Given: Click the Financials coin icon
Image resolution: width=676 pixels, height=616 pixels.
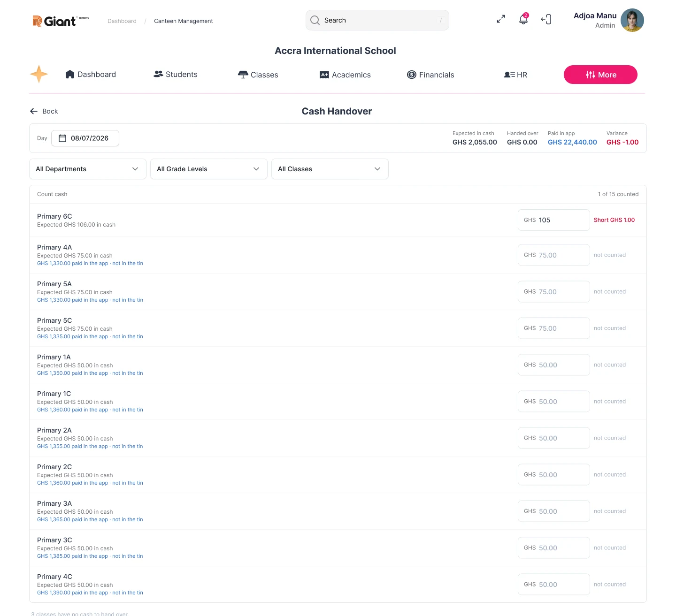Looking at the screenshot, I should 412,75.
